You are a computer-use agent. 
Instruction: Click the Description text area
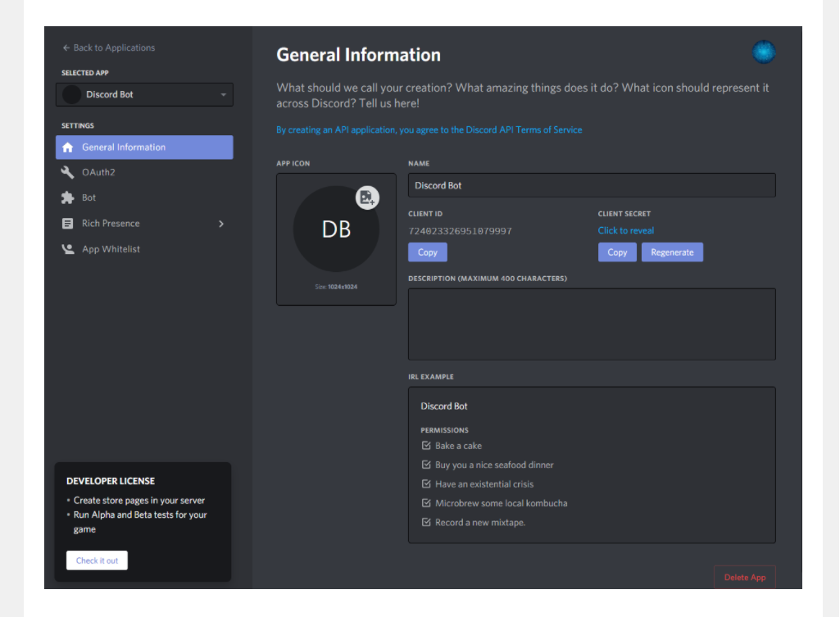coord(591,324)
